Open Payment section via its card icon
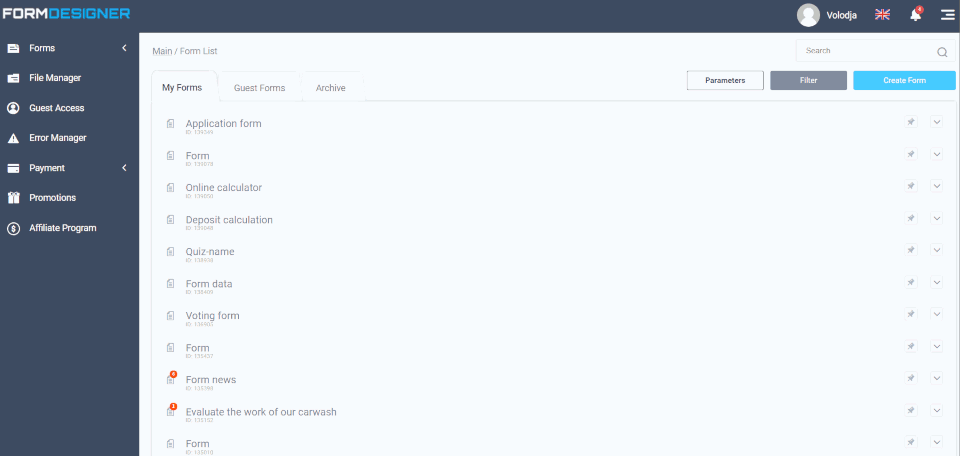 [13, 168]
